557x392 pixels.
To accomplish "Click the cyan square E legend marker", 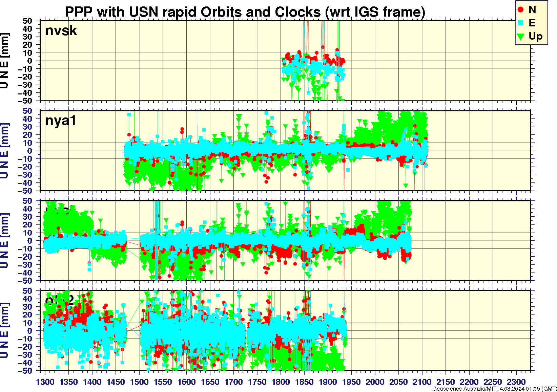I will pos(521,23).
